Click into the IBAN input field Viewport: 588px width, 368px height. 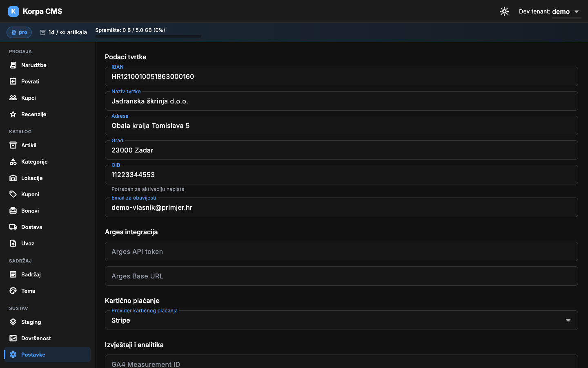341,76
